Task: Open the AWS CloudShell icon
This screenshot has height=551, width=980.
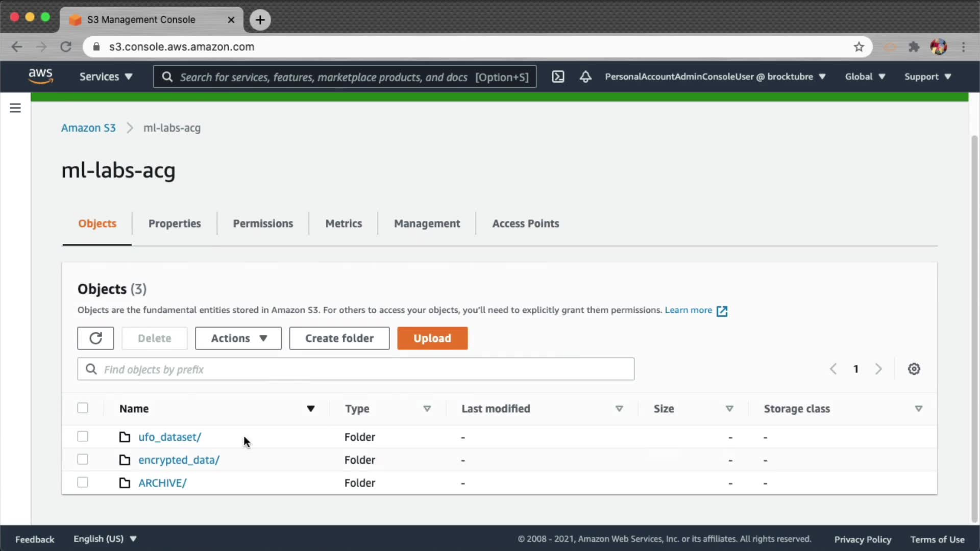Action: [558, 77]
